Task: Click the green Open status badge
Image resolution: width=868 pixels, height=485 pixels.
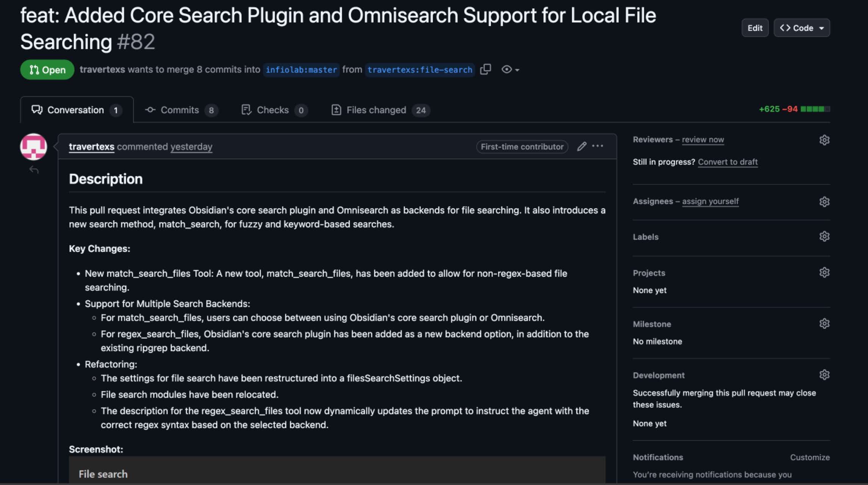Action: coord(47,70)
